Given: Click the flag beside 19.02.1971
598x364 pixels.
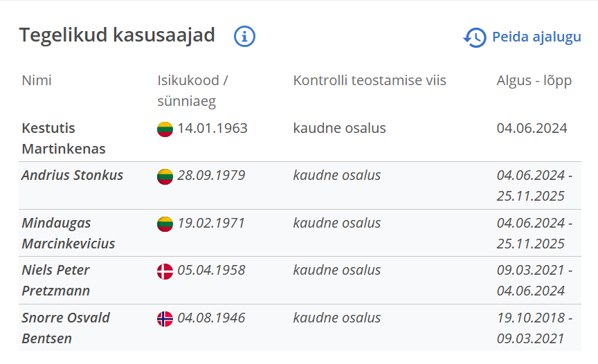Looking at the screenshot, I should click(x=165, y=224).
